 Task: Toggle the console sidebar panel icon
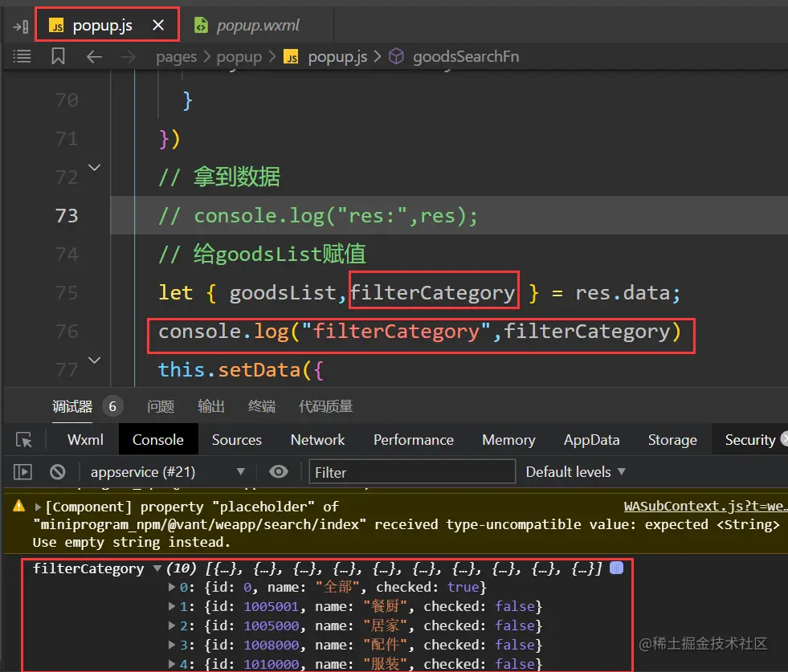[x=22, y=472]
